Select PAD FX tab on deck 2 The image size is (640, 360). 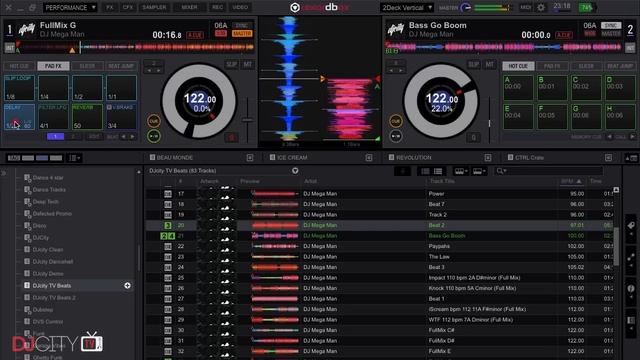coord(552,66)
